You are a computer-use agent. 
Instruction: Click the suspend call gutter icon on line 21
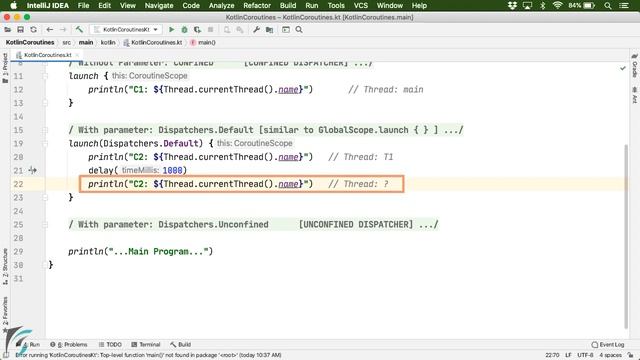tap(33, 170)
